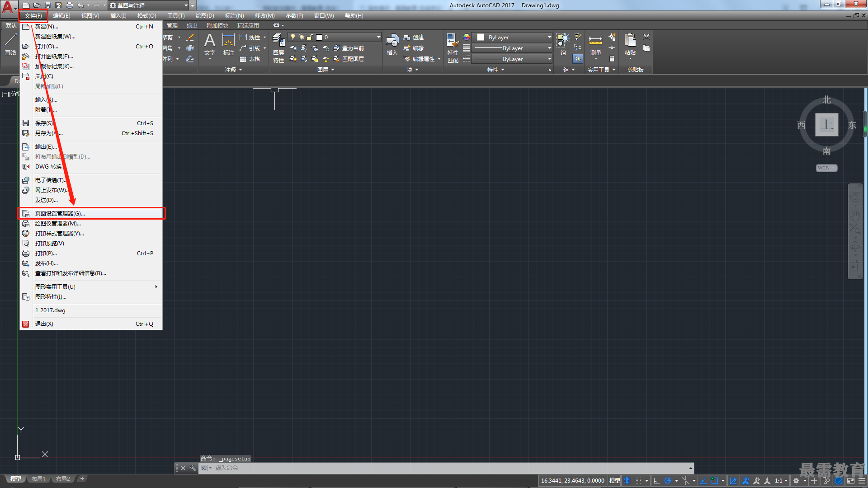Toggle polar tracking in status bar
Viewport: 868px width, 488px height.
(668, 481)
